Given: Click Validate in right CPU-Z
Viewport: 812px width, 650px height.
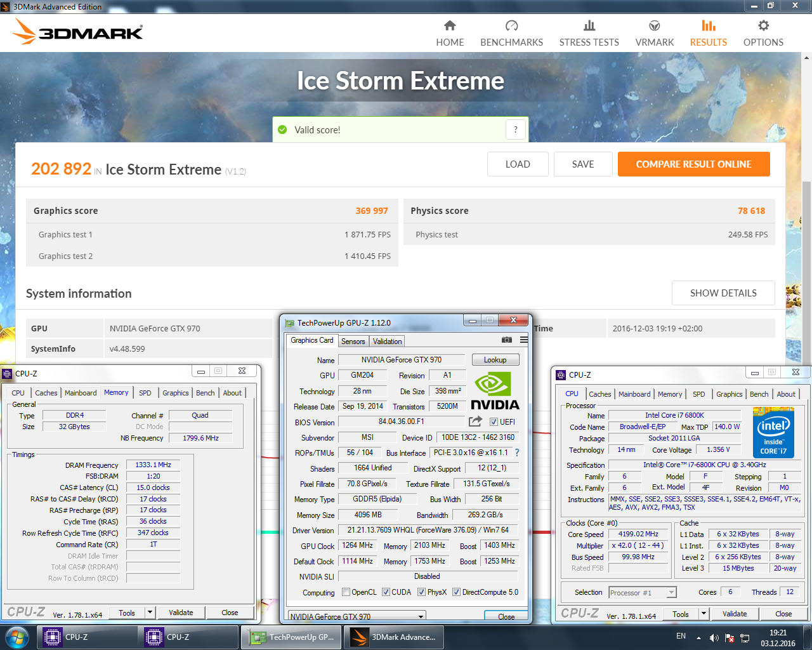Looking at the screenshot, I should click(735, 614).
